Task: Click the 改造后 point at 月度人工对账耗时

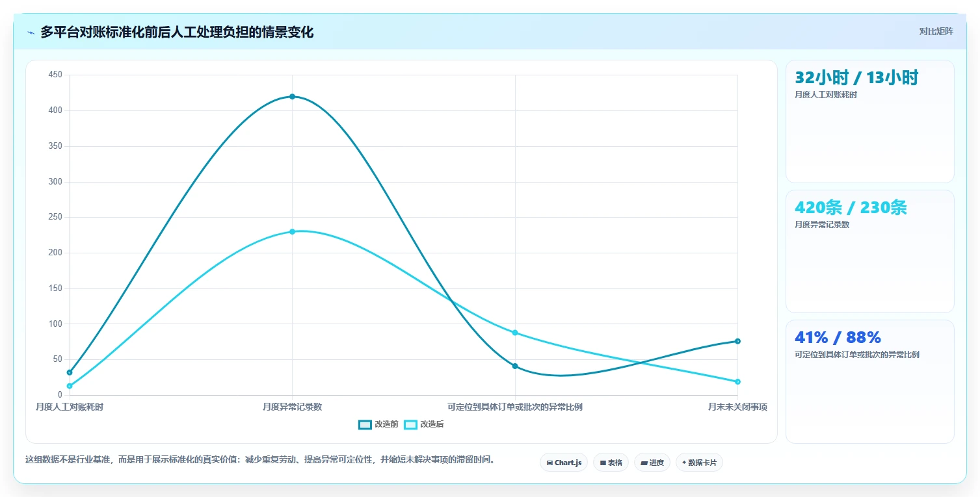Action: point(70,386)
